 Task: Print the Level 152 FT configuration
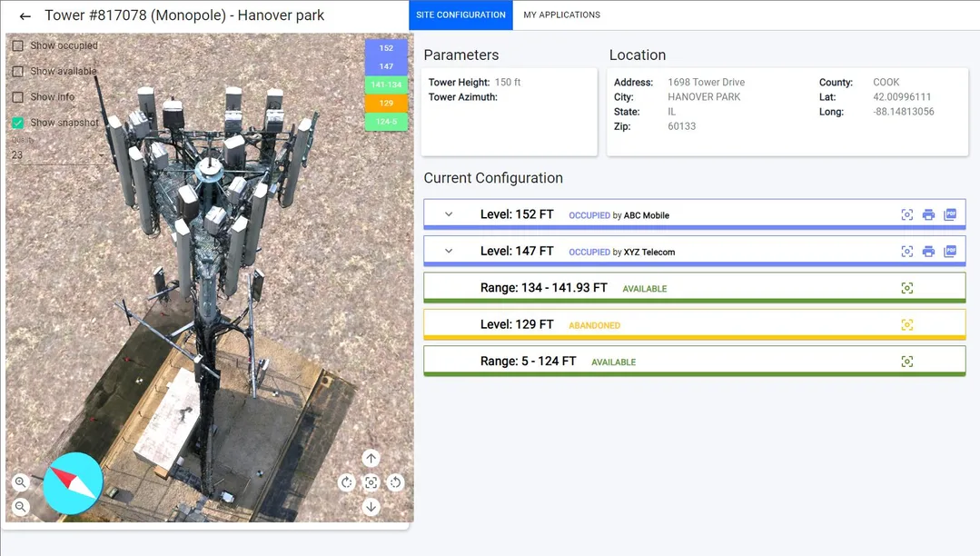pyautogui.click(x=929, y=214)
